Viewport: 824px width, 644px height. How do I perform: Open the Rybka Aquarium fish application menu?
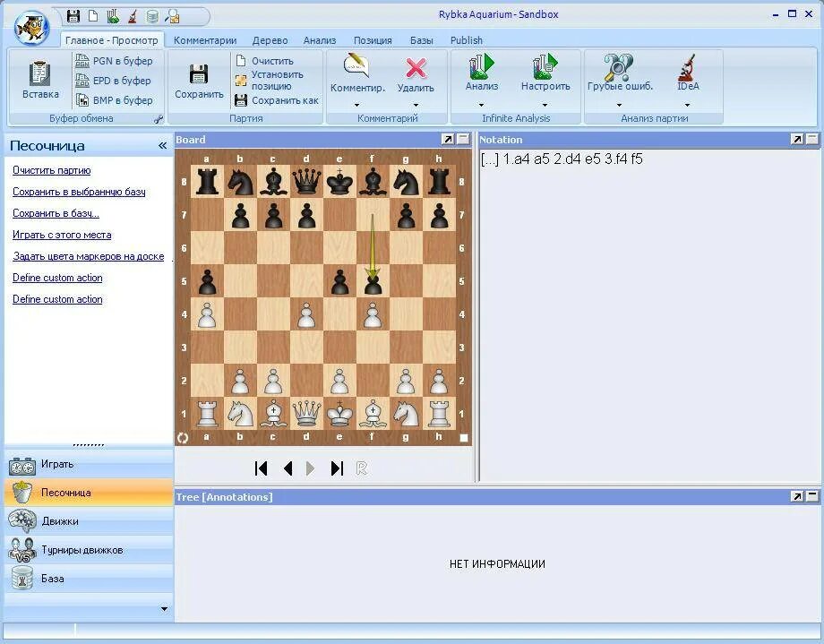32,28
